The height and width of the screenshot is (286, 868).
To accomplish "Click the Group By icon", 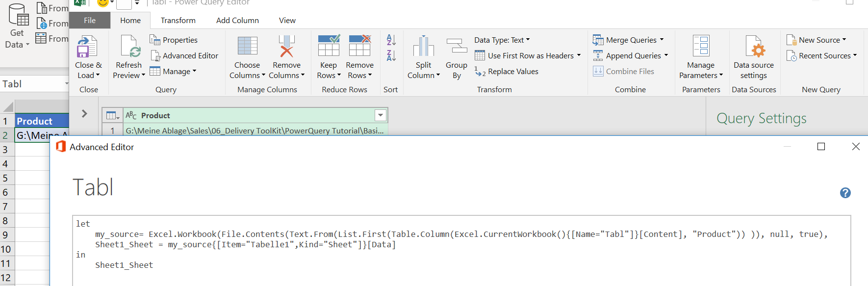I will click(457, 47).
